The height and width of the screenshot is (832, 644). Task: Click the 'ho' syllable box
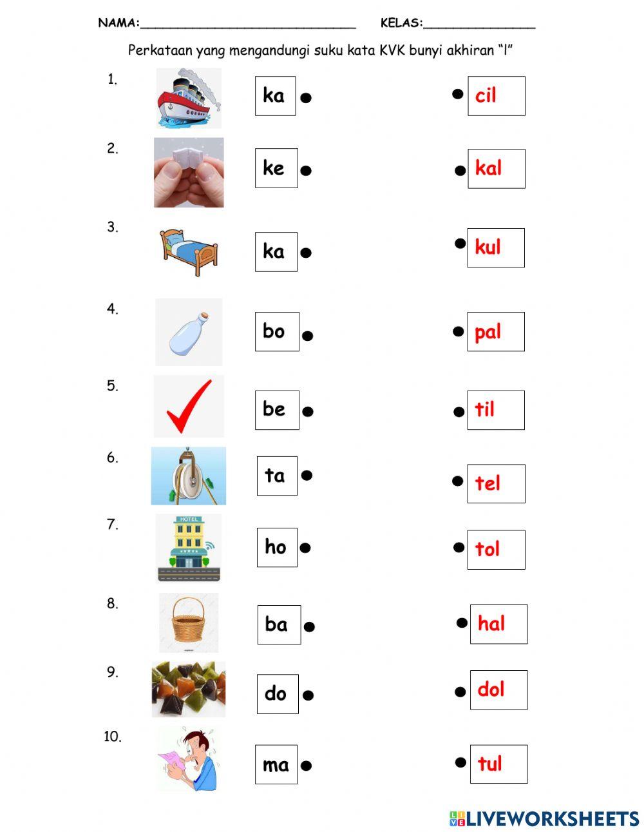pyautogui.click(x=277, y=547)
